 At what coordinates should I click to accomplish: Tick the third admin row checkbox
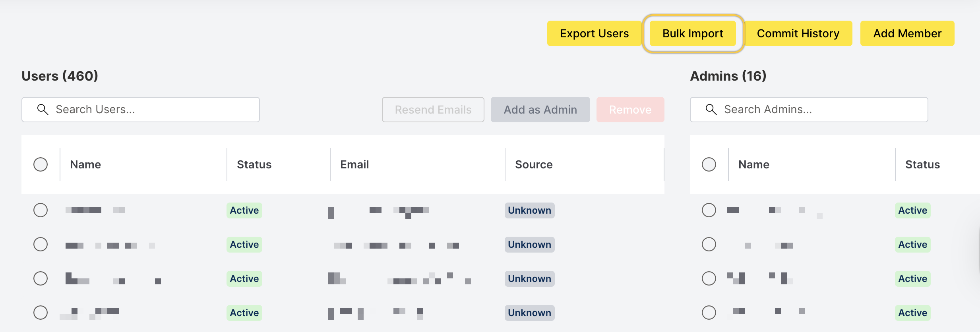pyautogui.click(x=709, y=278)
